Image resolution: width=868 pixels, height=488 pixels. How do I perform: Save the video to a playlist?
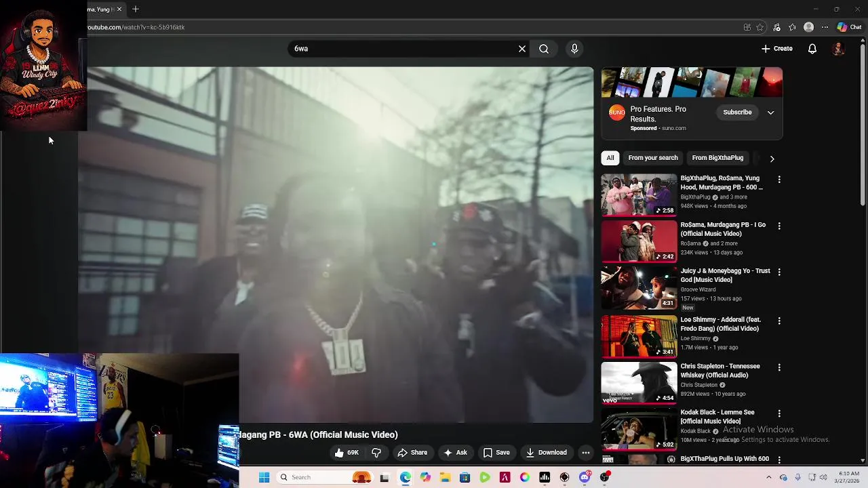pyautogui.click(x=496, y=453)
